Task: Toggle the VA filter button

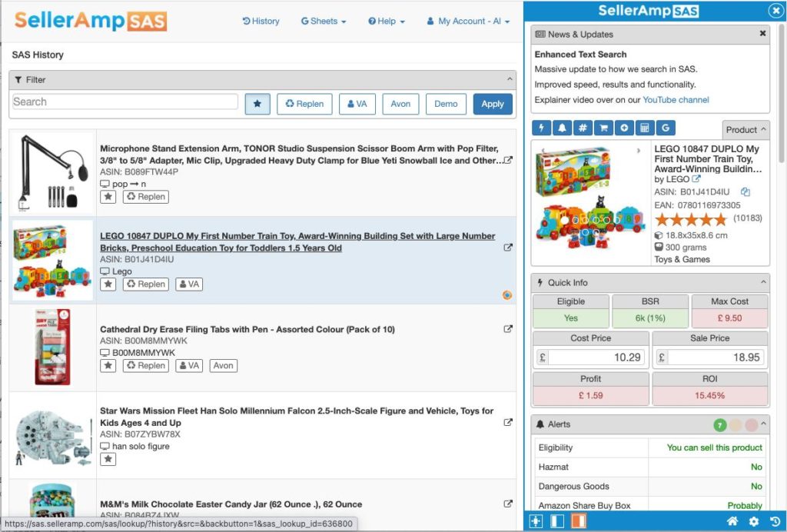Action: click(357, 104)
